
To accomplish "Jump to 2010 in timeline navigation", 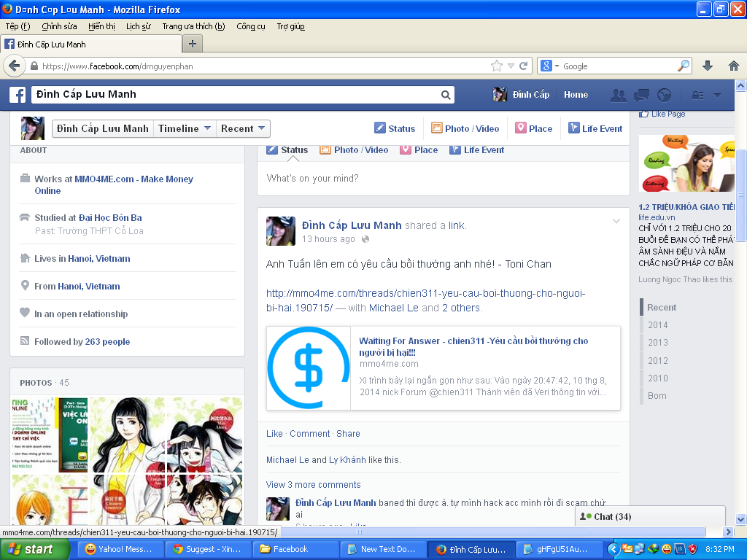I will click(657, 378).
